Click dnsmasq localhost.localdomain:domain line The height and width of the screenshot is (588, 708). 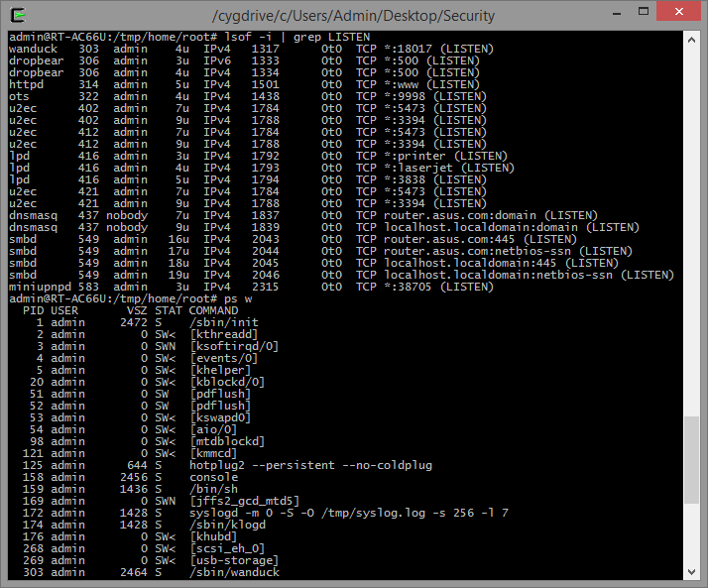(324, 227)
